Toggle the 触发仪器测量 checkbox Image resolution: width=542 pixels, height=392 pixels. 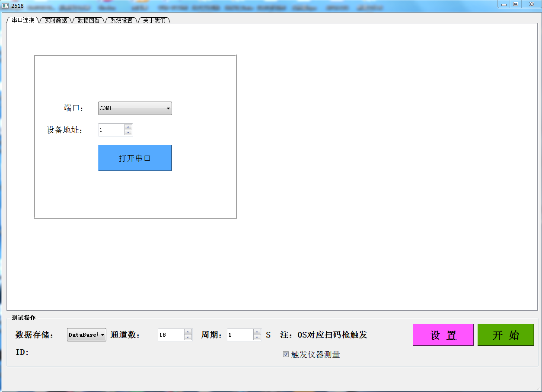click(286, 354)
